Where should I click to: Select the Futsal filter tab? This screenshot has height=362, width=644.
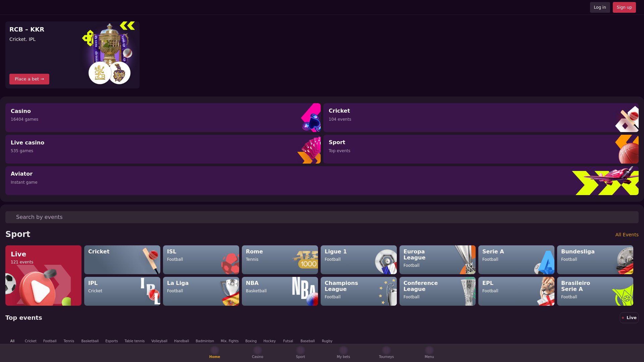[x=288, y=341]
